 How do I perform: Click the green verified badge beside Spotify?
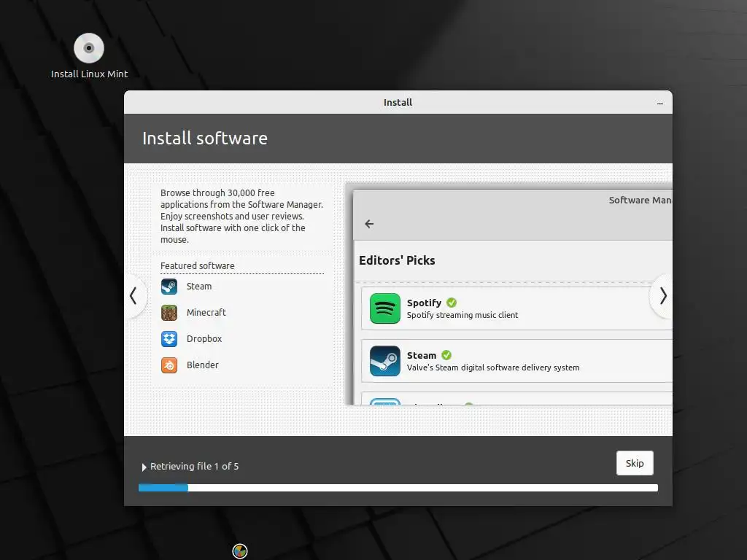[x=452, y=303]
